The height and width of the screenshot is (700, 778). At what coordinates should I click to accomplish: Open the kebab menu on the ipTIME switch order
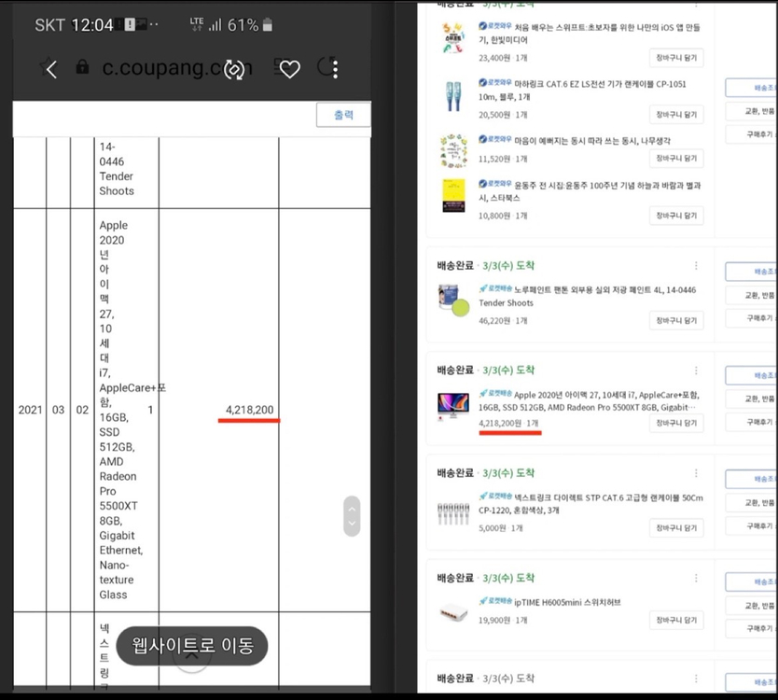[696, 579]
